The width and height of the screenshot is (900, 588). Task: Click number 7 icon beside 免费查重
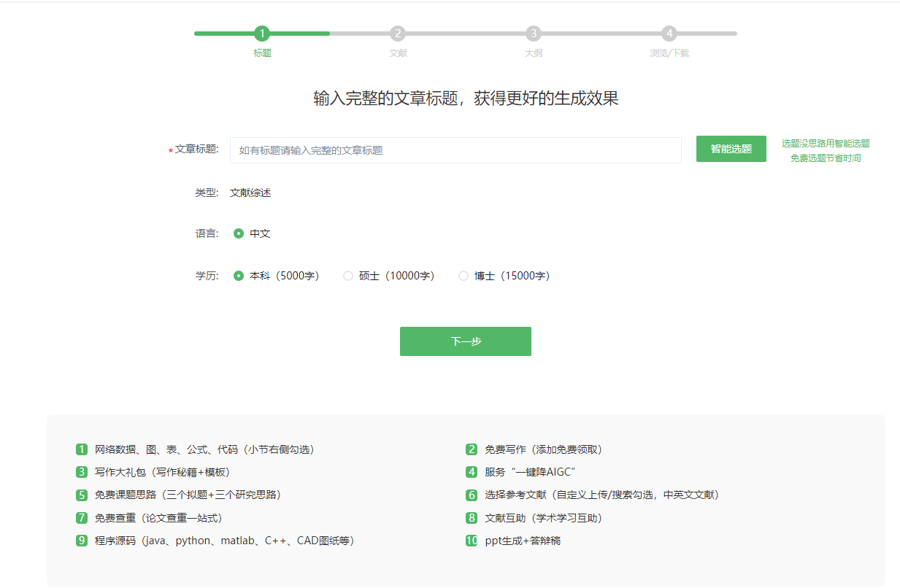click(82, 518)
